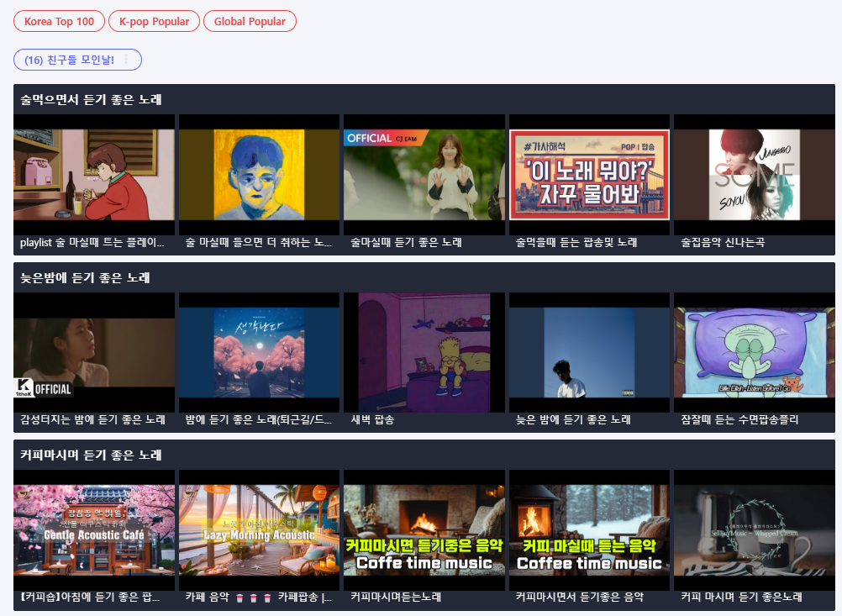This screenshot has height=616, width=842.
Task: Open the Global Popular category
Action: pyautogui.click(x=250, y=21)
